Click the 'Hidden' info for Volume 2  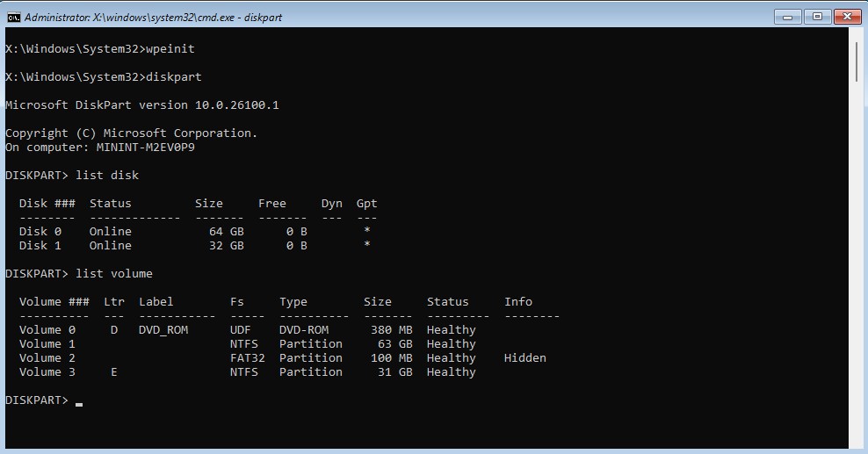(525, 358)
